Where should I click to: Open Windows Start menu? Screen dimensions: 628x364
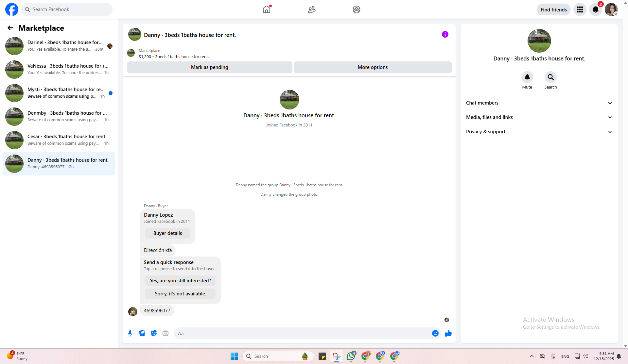click(x=235, y=356)
